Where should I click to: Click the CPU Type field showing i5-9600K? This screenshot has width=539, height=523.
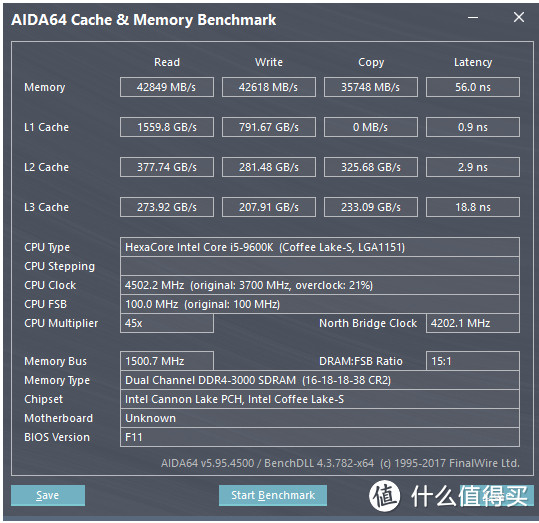[x=320, y=247]
